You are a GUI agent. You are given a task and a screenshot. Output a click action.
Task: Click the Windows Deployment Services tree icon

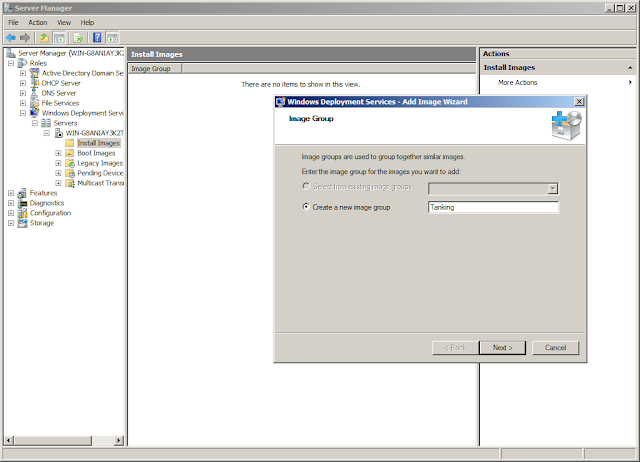(35, 113)
